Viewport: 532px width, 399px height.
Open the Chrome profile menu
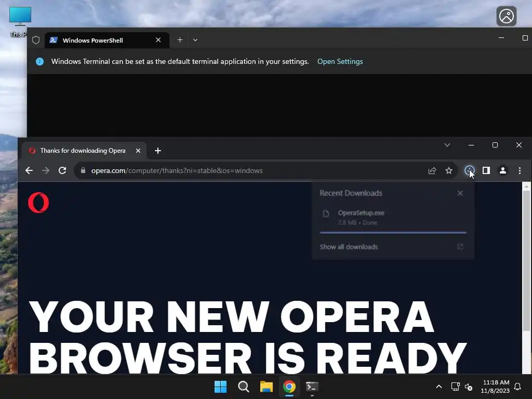[503, 170]
